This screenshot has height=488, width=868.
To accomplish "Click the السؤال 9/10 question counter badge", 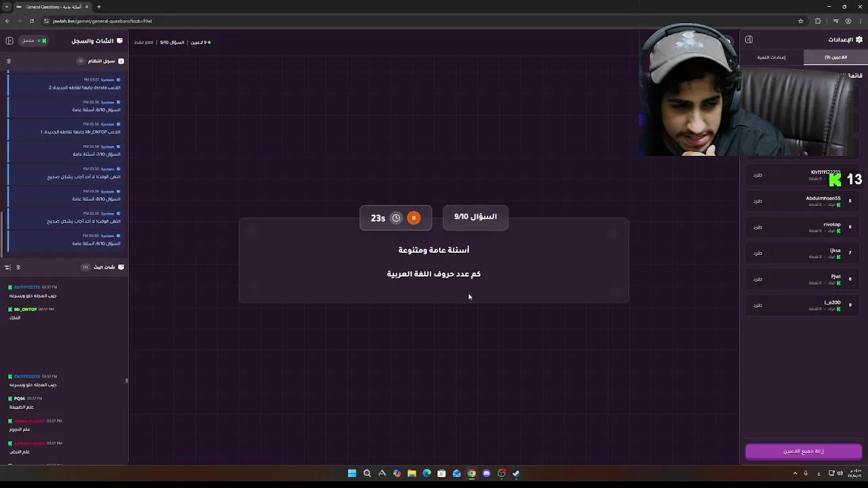I will click(x=475, y=217).
